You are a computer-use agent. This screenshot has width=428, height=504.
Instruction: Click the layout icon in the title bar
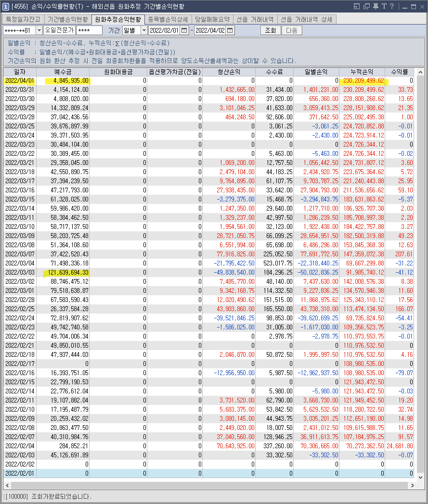(357, 6)
